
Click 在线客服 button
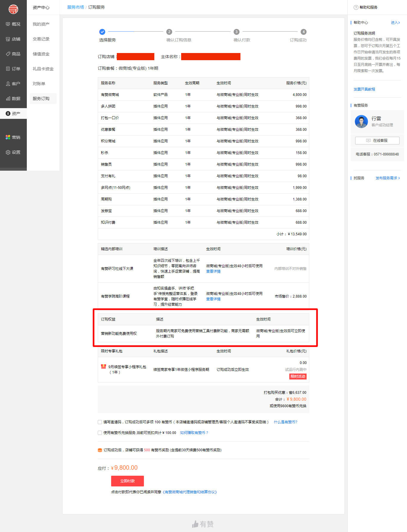tap(377, 141)
